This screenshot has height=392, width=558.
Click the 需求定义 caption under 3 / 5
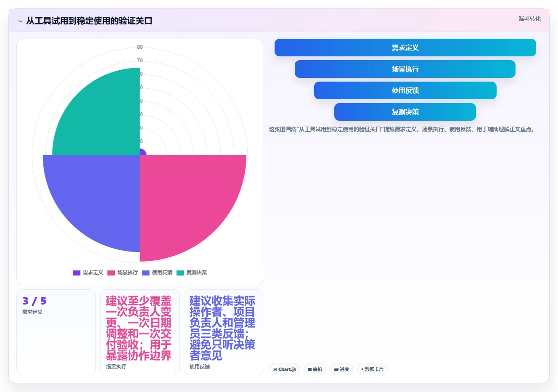pyautogui.click(x=32, y=312)
